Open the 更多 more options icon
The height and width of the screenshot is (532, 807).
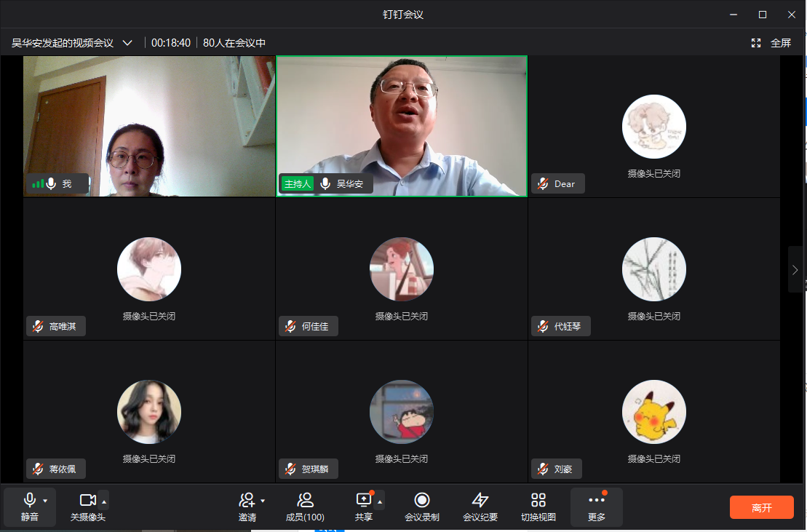596,501
